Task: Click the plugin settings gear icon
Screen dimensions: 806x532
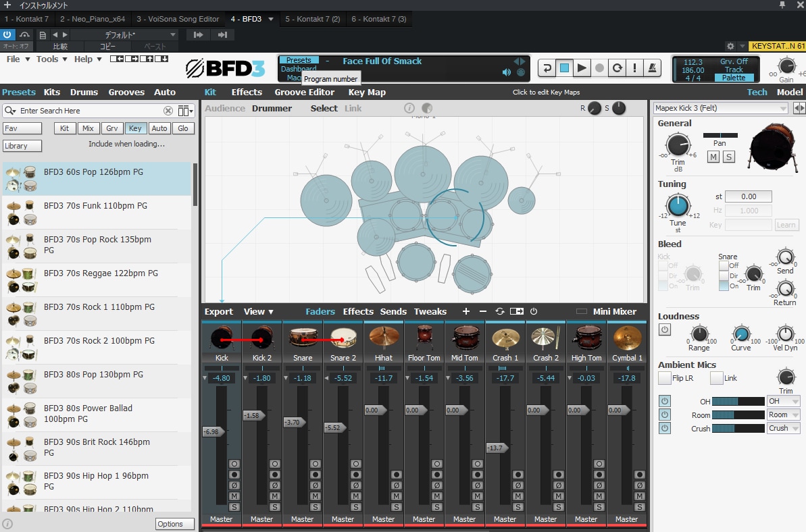Action: [x=730, y=46]
